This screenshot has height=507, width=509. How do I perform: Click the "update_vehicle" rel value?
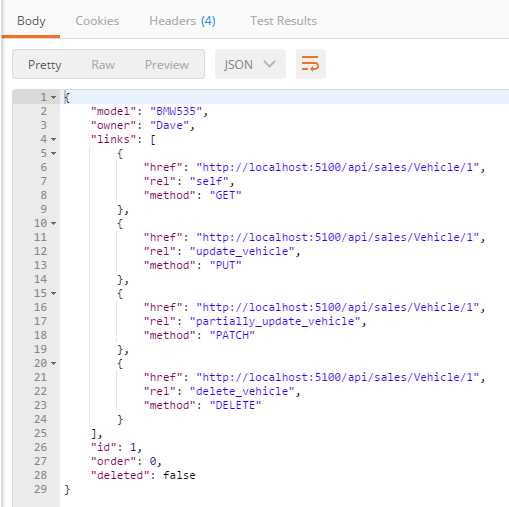[242, 251]
